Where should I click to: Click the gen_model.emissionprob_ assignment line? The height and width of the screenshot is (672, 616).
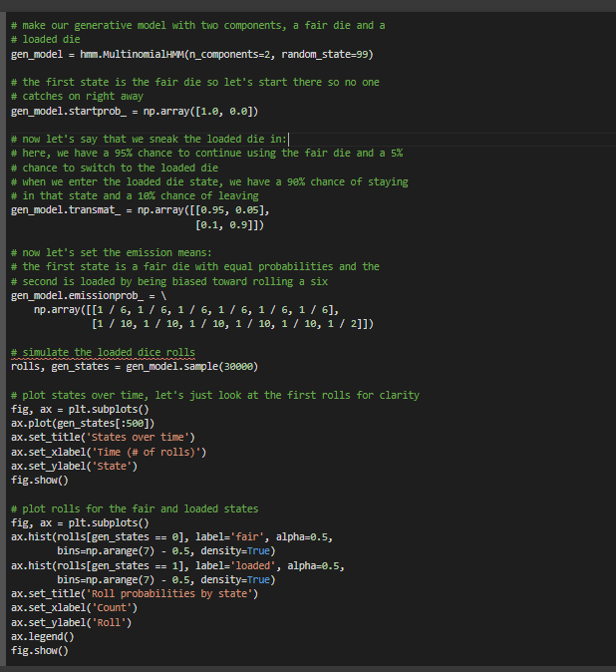pos(89,296)
